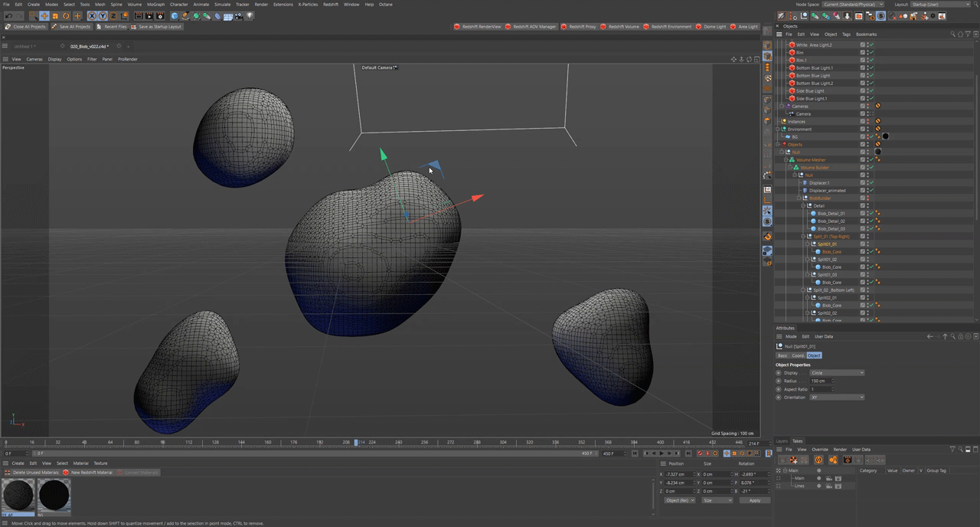The image size is (980, 527).
Task: Click the Apply button in coordinates panel
Action: [754, 500]
